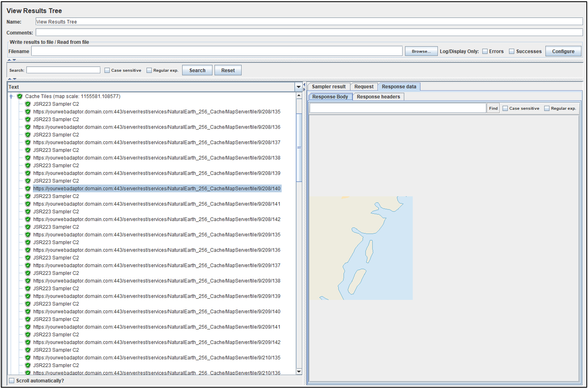This screenshot has height=389, width=588.
Task: Select the tile/9/209/138 request row
Action: point(157,281)
